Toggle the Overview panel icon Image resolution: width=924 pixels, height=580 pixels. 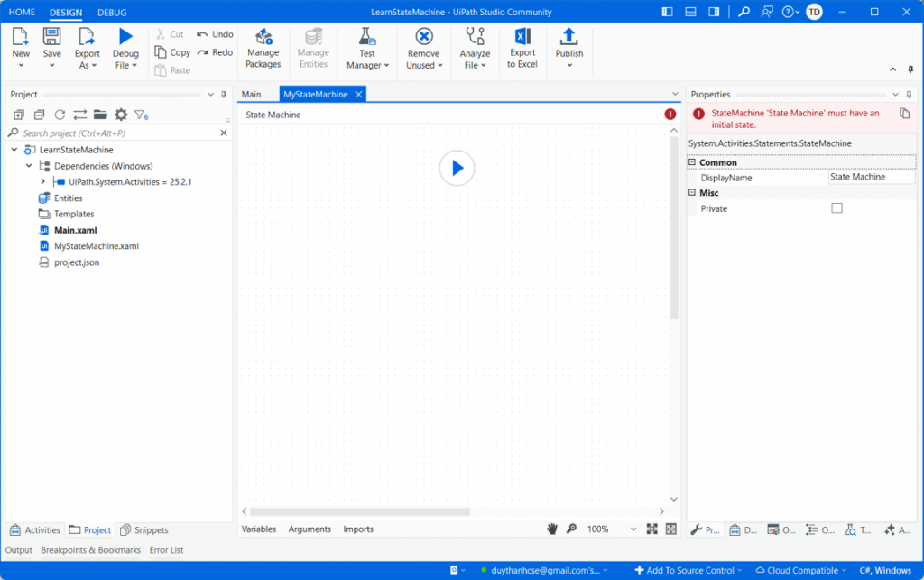click(671, 529)
